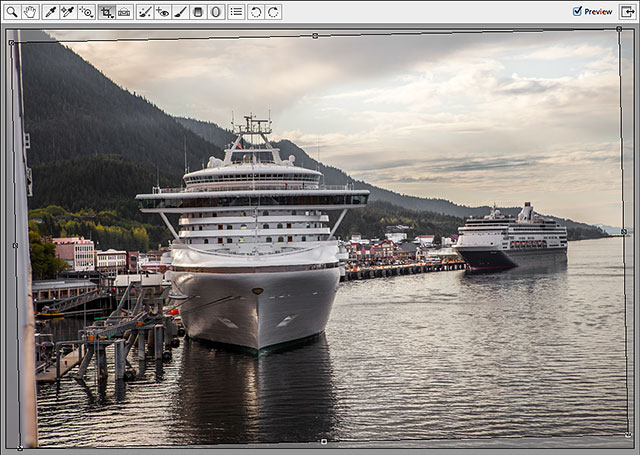The height and width of the screenshot is (455, 640).
Task: Pick the Adjustment Brush tool
Action: [180, 12]
